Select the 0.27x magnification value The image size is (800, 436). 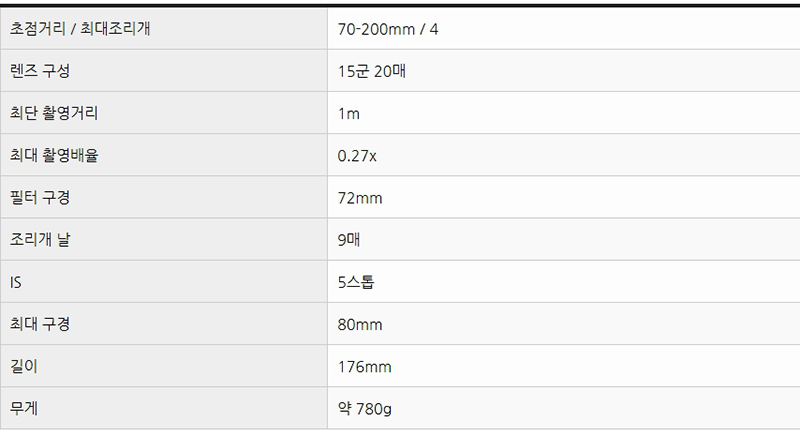tap(357, 156)
